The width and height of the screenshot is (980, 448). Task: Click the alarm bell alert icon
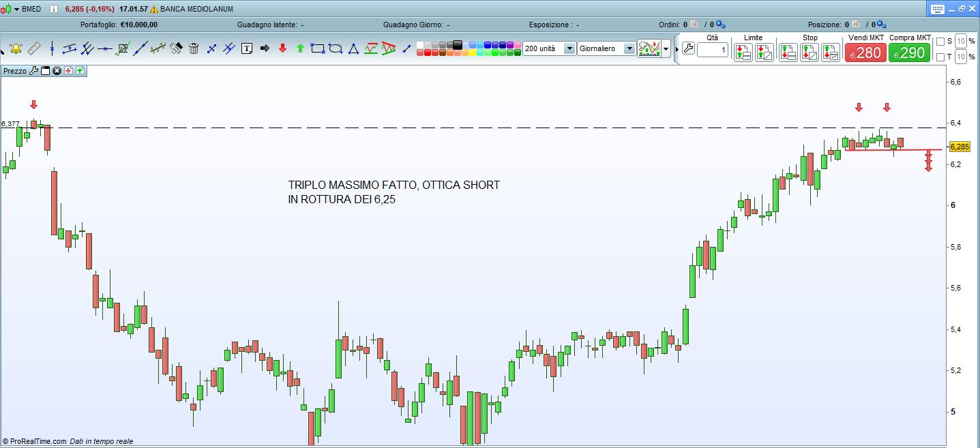(x=16, y=48)
